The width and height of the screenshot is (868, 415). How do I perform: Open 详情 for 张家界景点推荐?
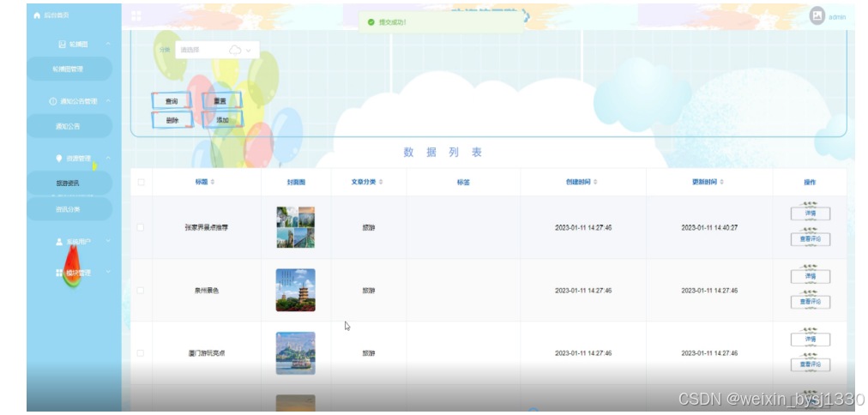(x=811, y=214)
